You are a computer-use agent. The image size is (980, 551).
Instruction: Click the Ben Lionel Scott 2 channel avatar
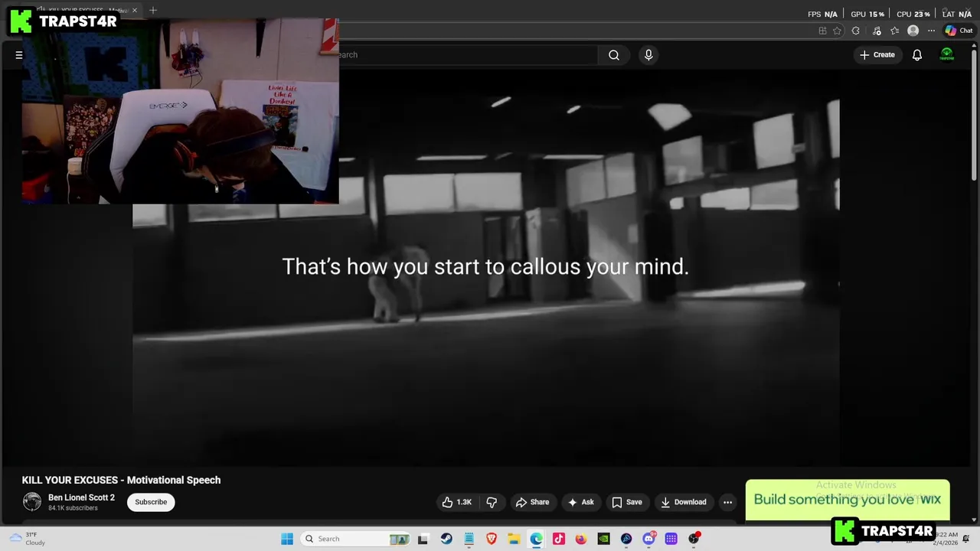(32, 502)
